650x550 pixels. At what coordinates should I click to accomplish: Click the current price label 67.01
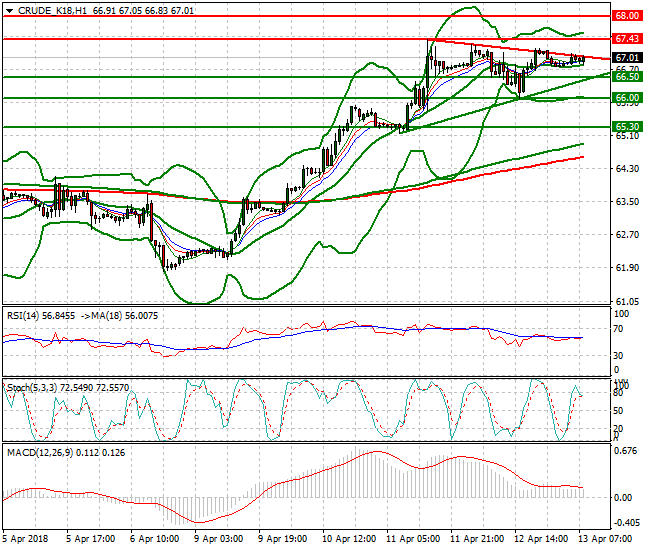point(627,58)
